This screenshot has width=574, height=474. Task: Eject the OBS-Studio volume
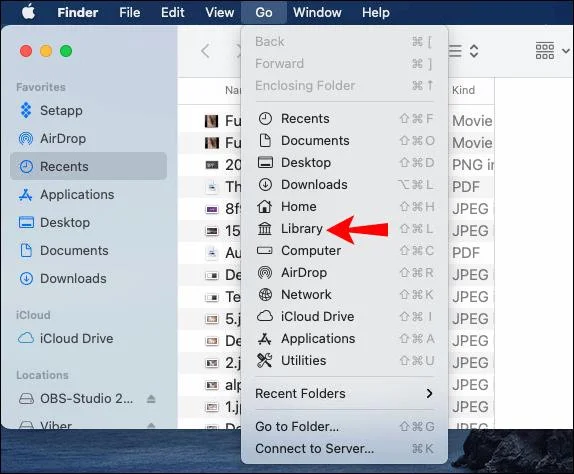151,399
